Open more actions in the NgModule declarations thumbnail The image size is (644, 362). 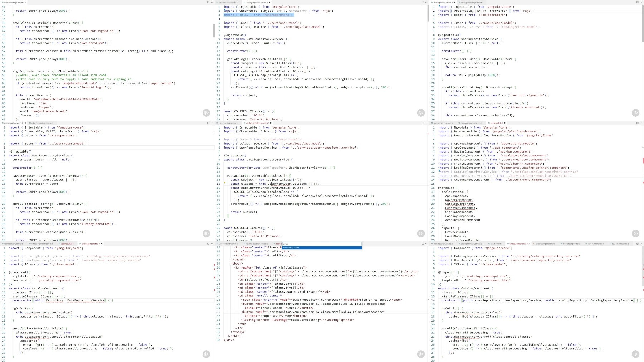641,123
